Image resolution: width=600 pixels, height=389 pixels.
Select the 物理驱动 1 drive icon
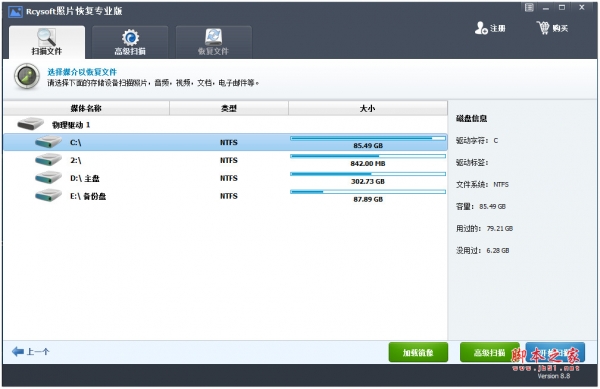coord(31,124)
